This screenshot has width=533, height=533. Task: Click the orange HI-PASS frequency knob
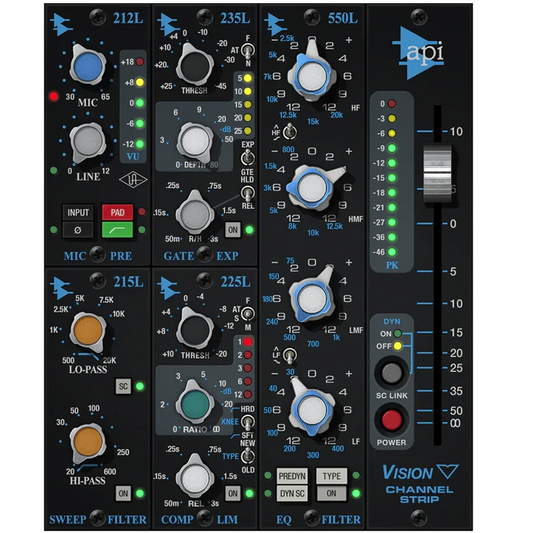(x=88, y=442)
